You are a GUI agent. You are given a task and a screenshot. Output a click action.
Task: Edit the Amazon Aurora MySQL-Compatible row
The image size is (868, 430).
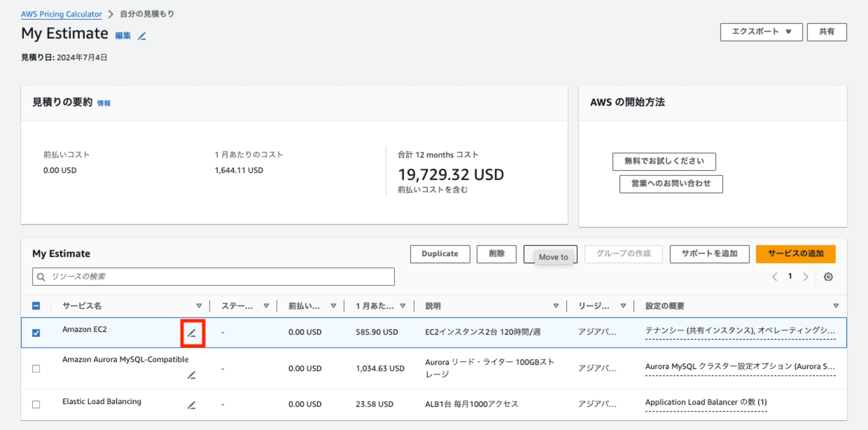click(x=191, y=375)
